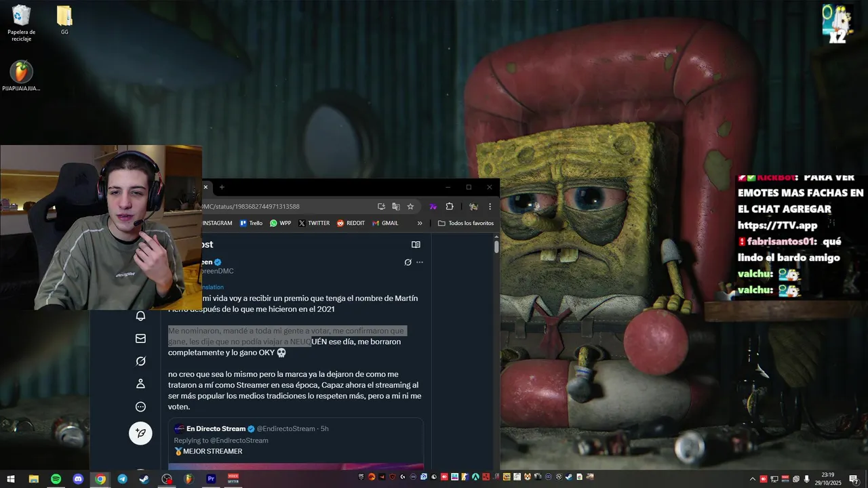This screenshot has height=488, width=868.
Task: Click the quoted post image thumbnail
Action: (x=296, y=466)
